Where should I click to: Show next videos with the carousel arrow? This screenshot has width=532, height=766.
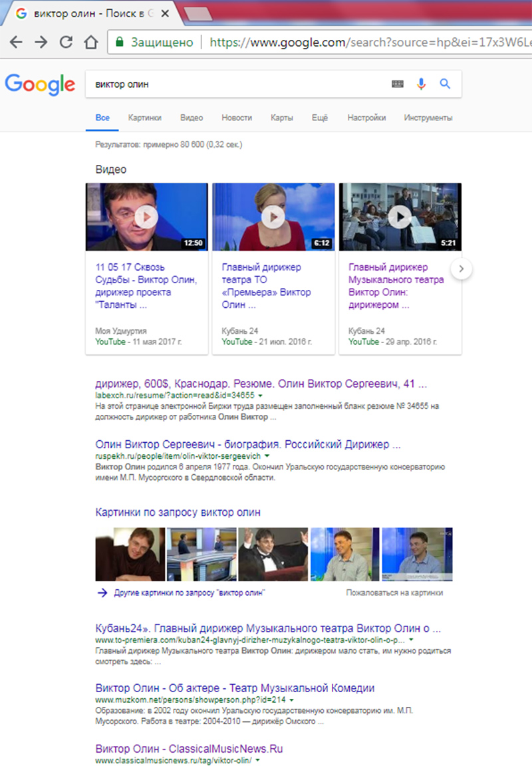pos(461,269)
